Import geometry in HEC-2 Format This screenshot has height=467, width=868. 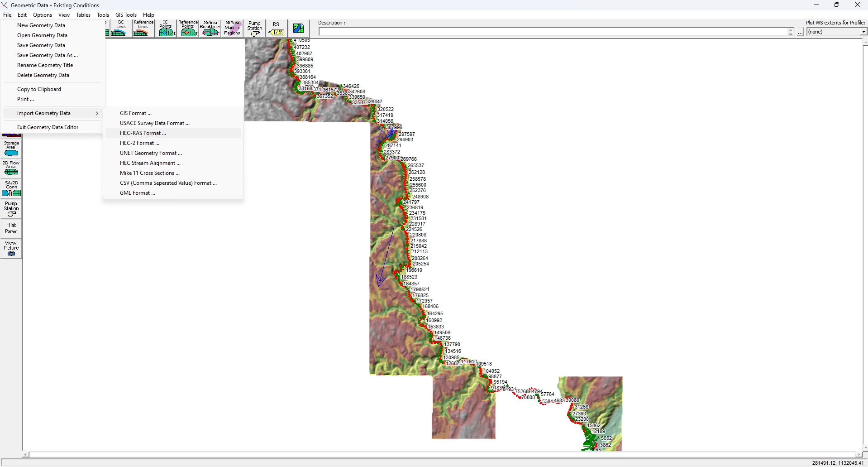point(173,143)
